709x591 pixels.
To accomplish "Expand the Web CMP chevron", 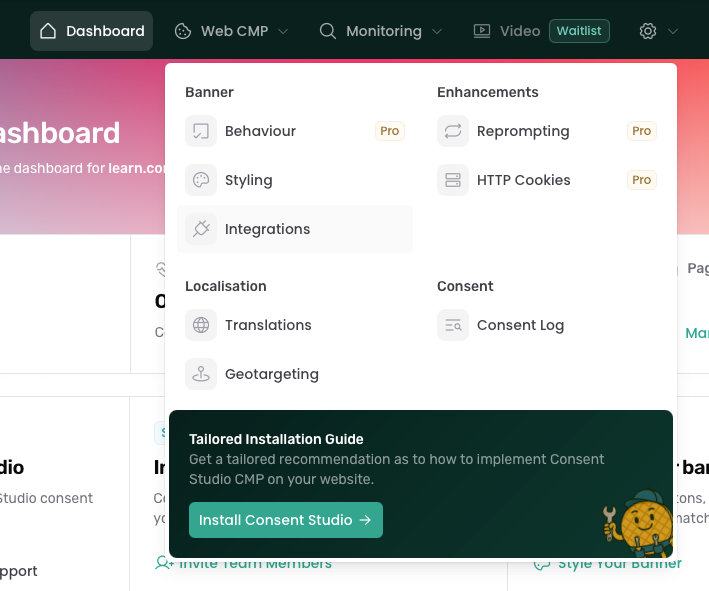I will 283,31.
